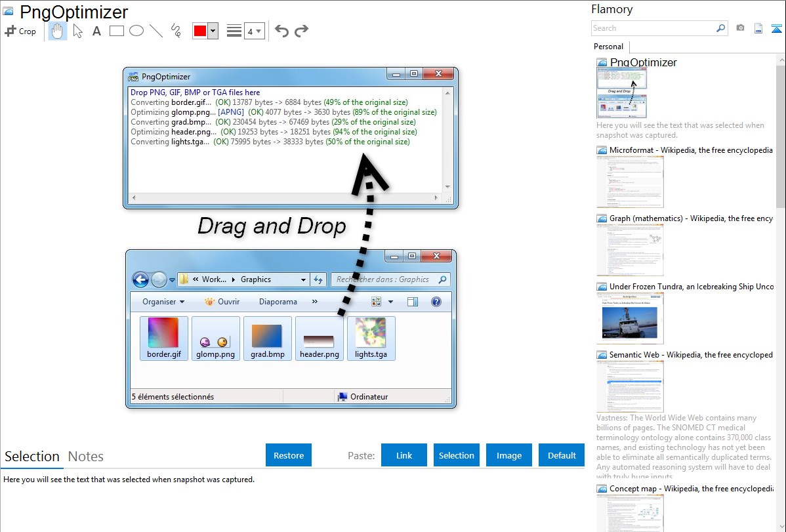Click the sidebar vertical scrollbar of the snapshot list
The width and height of the screenshot is (786, 532).
click(x=781, y=135)
